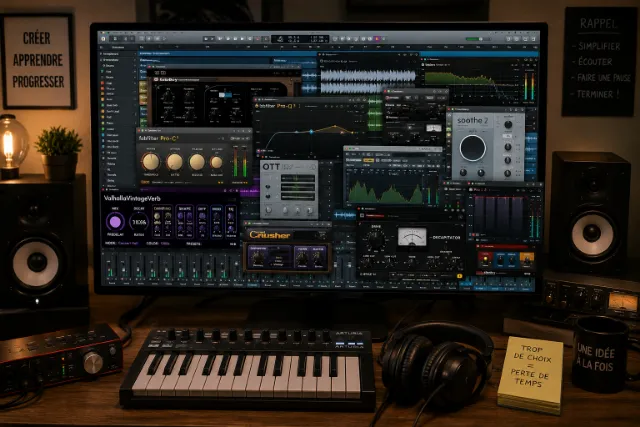640x427 pixels.
Task: Select the long blue clip on the top arrangement track
Action: coord(229,53)
